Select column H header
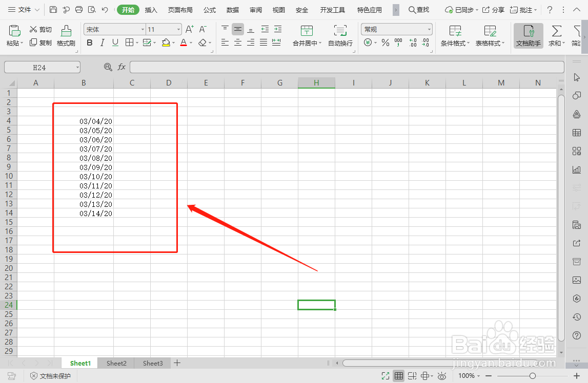Screen dimensions: 588x383 coord(316,83)
